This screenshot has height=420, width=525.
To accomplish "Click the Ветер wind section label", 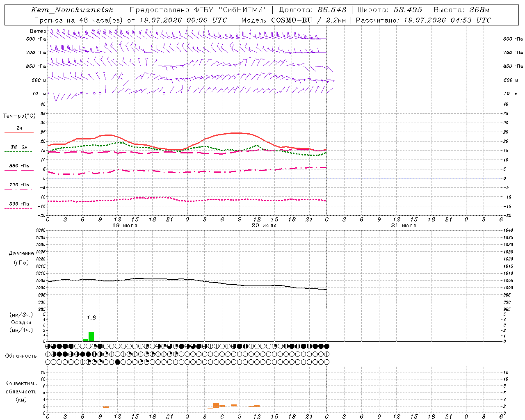I will tap(38, 31).
